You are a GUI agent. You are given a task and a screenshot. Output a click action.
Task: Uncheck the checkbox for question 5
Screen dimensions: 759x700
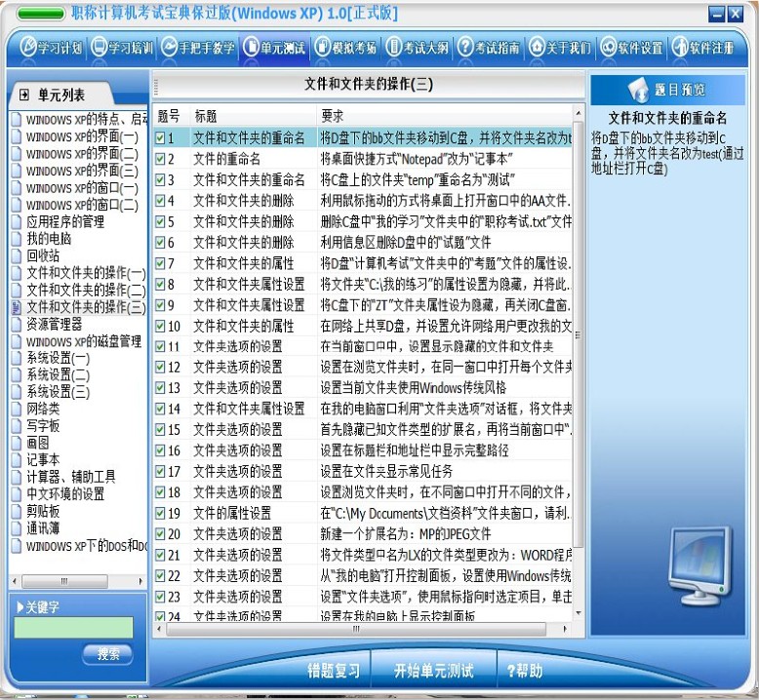(160, 221)
